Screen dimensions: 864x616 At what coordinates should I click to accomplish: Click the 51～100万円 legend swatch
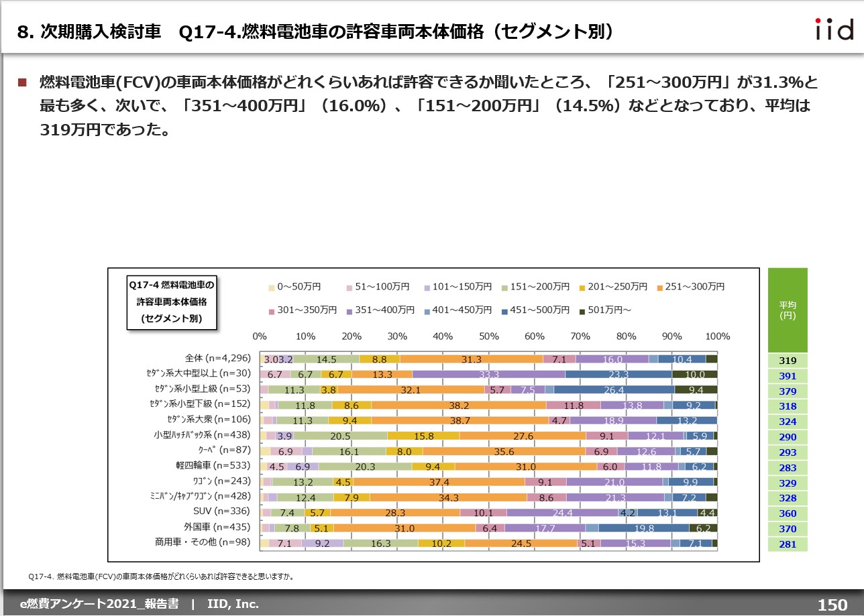pos(349,288)
